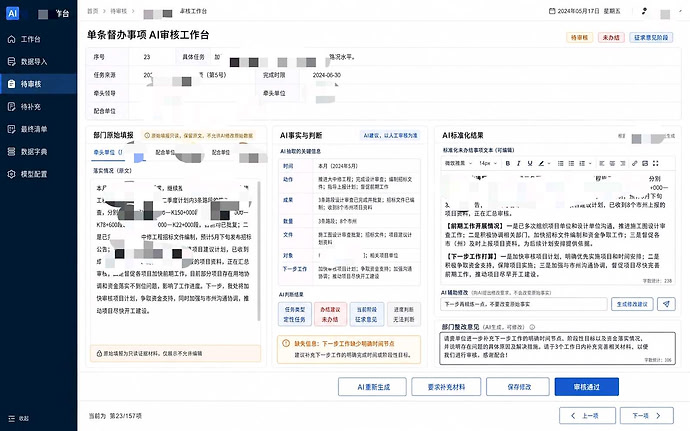Apply bold formatting in the editor toolbar
Viewport: 690px width, 431px height.
click(507, 163)
